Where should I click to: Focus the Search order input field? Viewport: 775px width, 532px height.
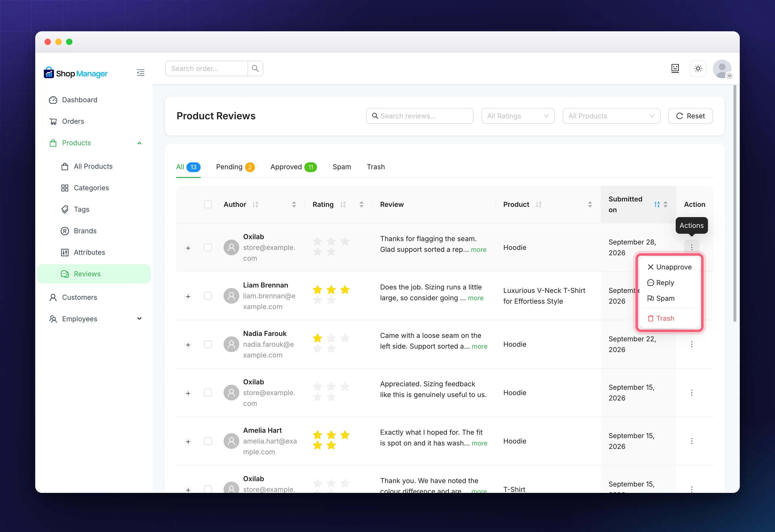point(206,68)
